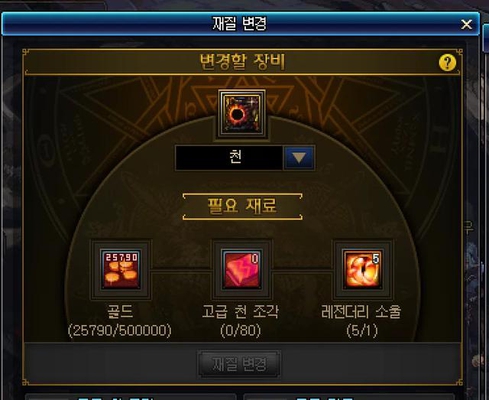Click the 0/80 cloth requirement text
Viewport: 489px width, 400px height.
coord(241,331)
